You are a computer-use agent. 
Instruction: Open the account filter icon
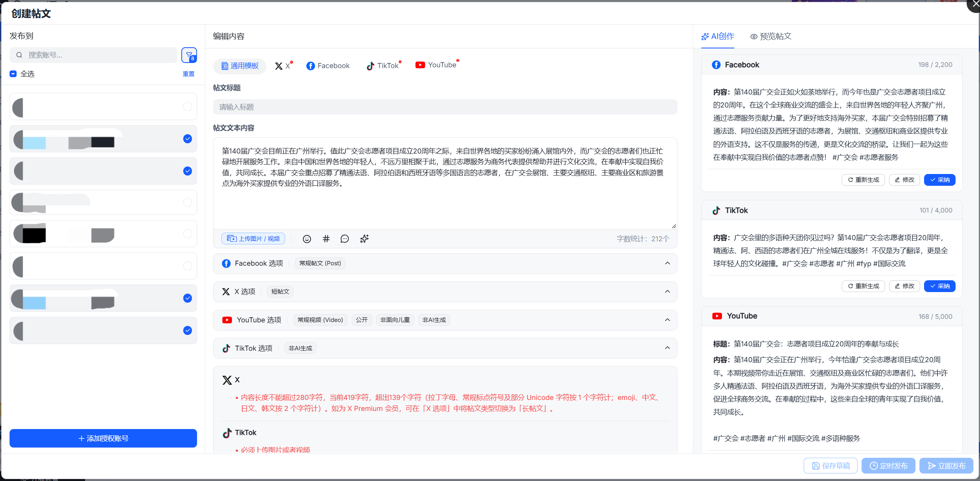189,55
